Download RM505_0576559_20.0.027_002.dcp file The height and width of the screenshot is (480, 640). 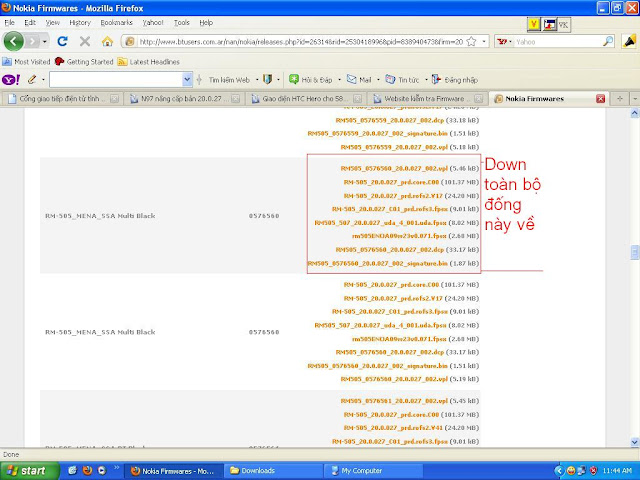pos(390,120)
